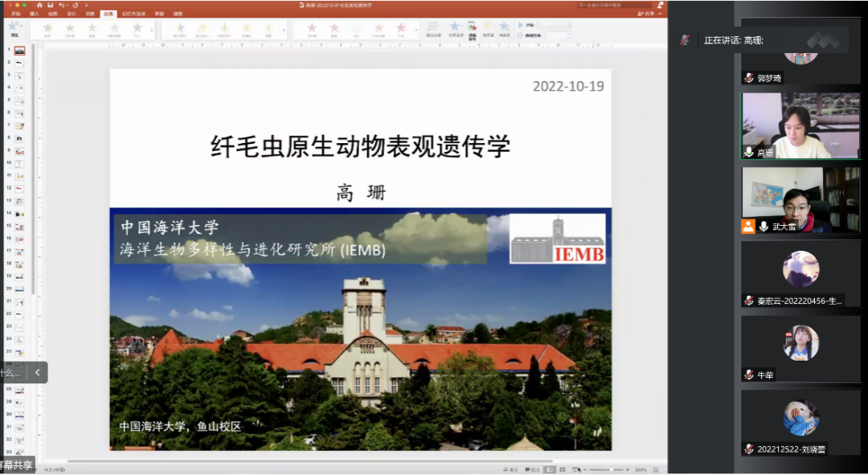This screenshot has height=475, width=868.
Task: Click the horizontal scrollbar below the slide
Action: (310, 461)
